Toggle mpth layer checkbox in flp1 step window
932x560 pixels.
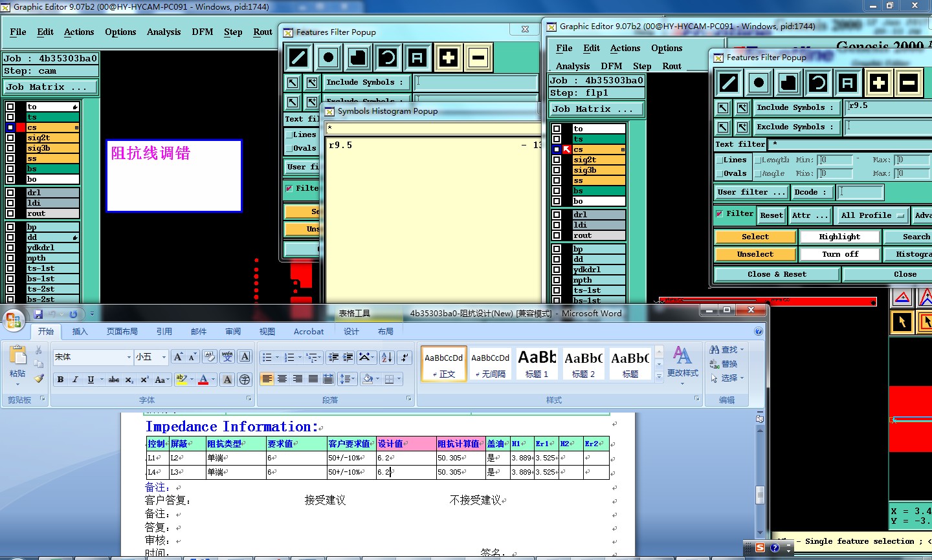click(557, 280)
